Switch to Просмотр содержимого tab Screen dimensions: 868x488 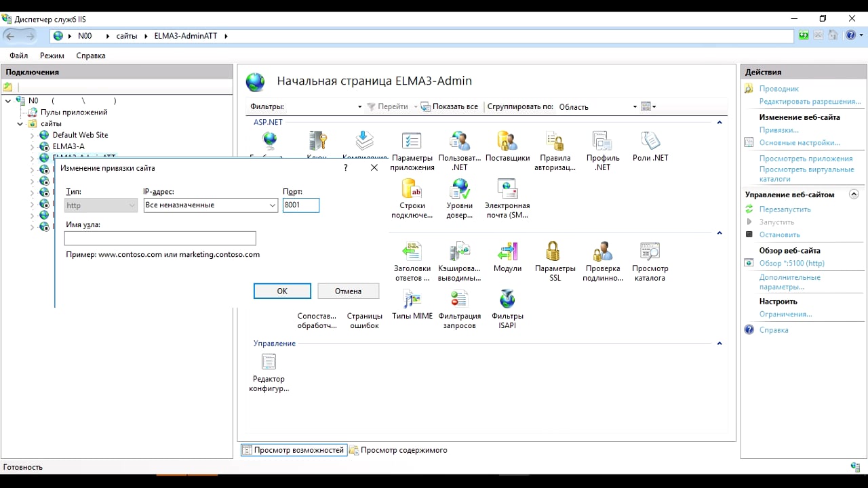click(399, 450)
